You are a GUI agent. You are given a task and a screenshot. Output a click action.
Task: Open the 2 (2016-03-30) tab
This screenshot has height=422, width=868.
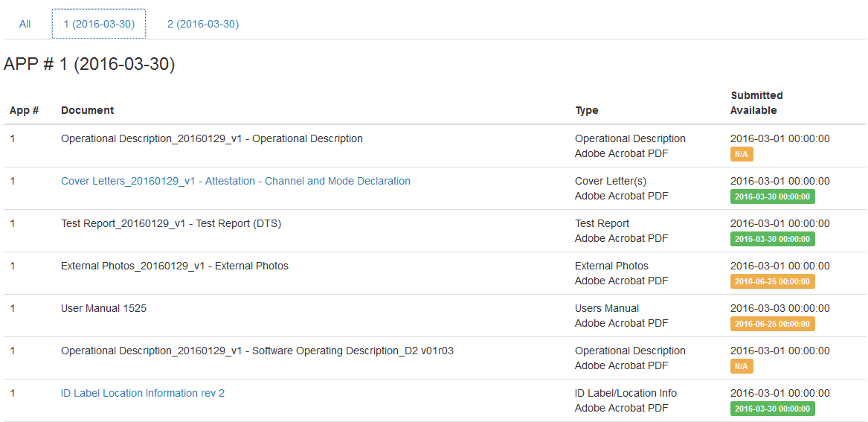point(202,24)
